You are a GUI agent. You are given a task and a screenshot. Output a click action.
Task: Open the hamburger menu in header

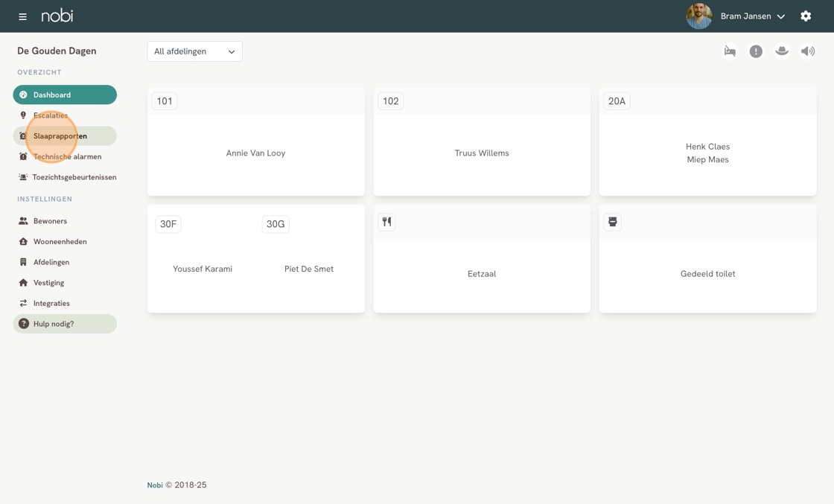click(22, 16)
